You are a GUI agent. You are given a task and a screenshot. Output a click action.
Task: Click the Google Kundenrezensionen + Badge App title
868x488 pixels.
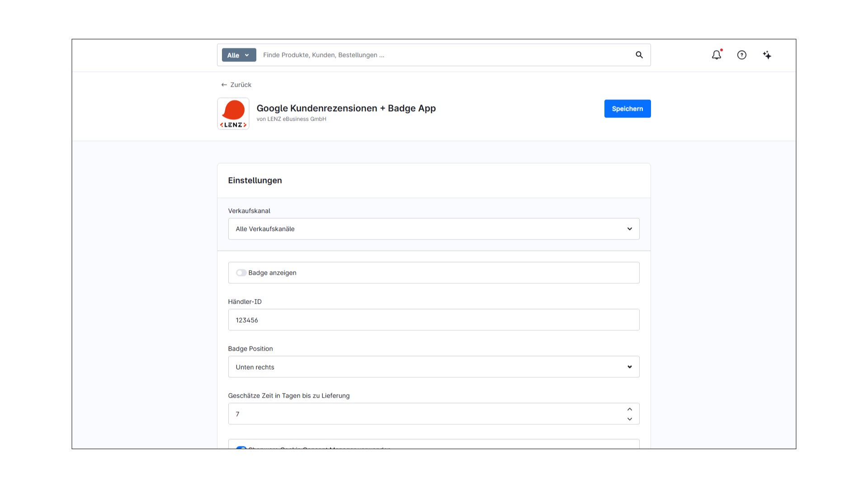pyautogui.click(x=346, y=108)
